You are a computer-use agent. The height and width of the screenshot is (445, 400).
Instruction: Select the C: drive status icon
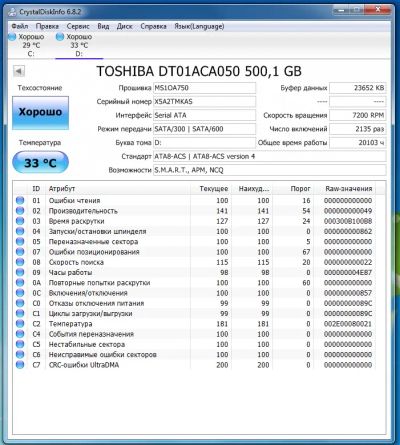pos(12,37)
